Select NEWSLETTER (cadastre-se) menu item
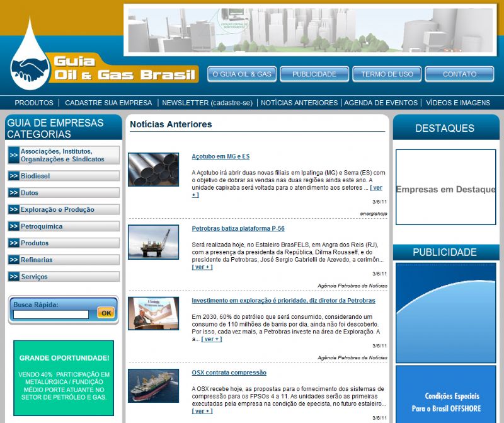This screenshot has width=504, height=423. (207, 103)
